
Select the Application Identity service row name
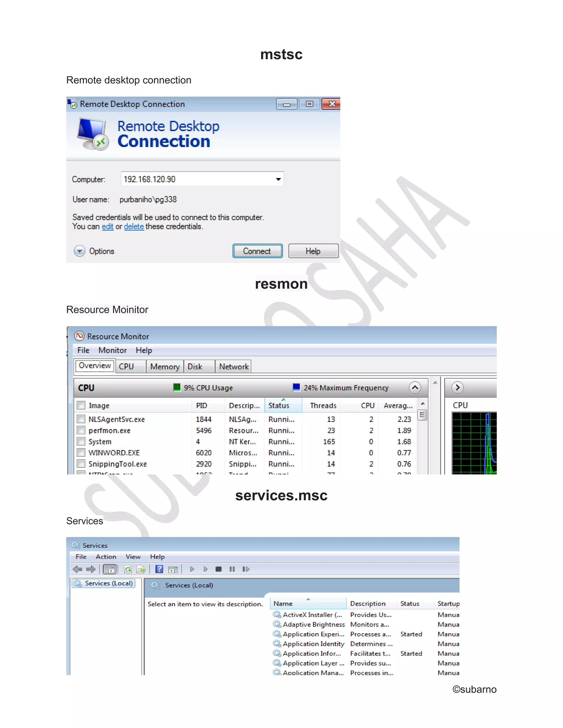313,644
